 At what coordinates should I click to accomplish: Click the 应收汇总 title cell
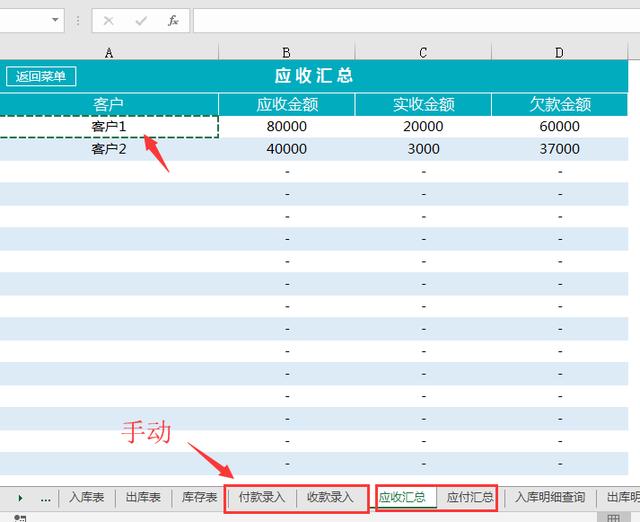click(313, 76)
